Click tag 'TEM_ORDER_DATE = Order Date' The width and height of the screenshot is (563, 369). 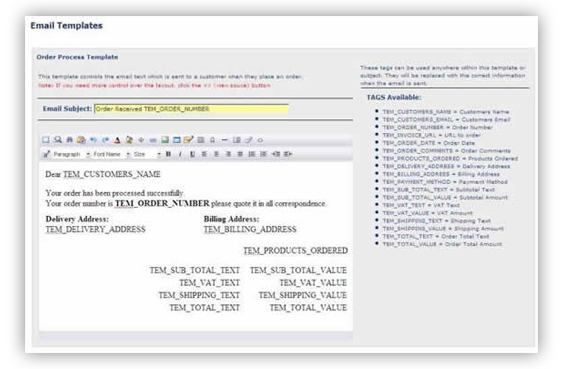(429, 143)
